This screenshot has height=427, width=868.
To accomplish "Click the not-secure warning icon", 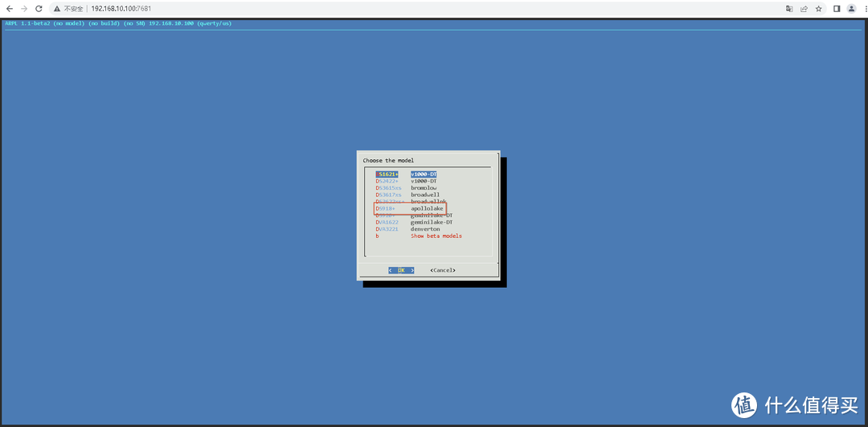I will pos(58,9).
